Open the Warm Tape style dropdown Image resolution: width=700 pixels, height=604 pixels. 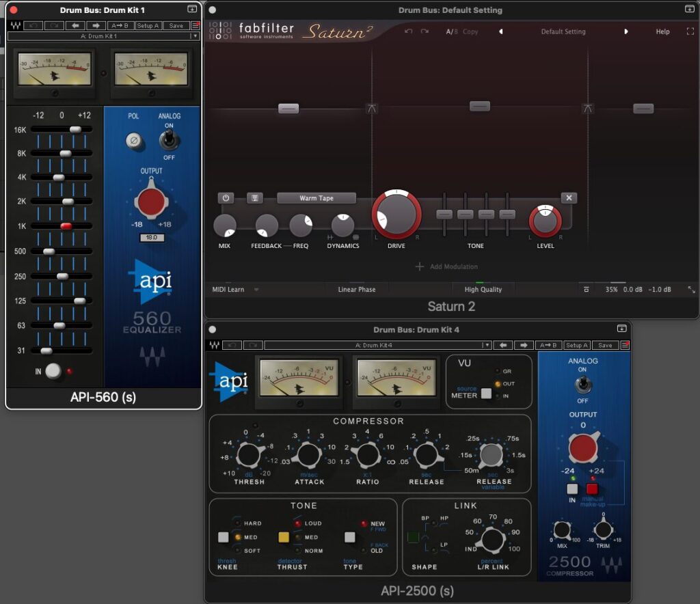pyautogui.click(x=317, y=198)
